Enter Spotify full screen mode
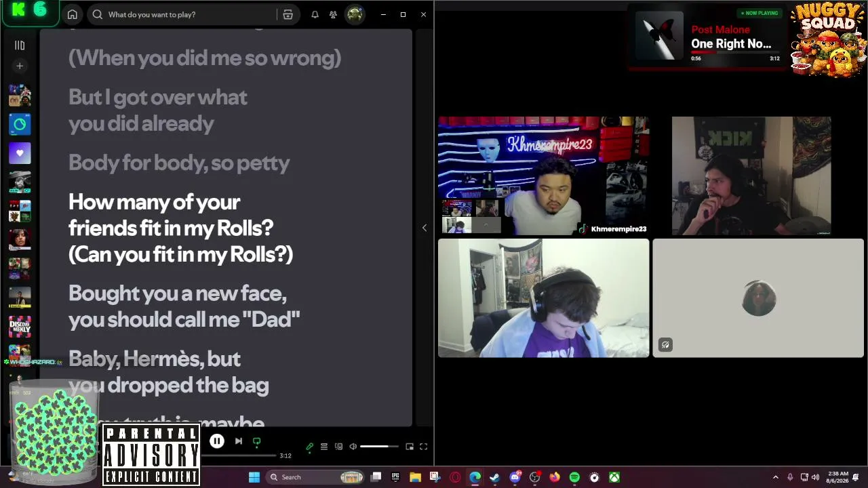This screenshot has width=868, height=488. pyautogui.click(x=423, y=447)
